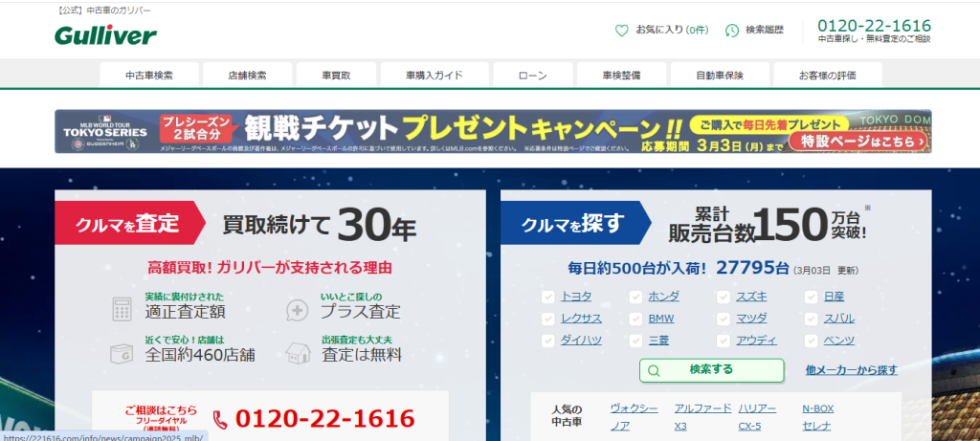980x441 pixels.
Task: Click the トヨタ maker link
Action: pos(575,297)
